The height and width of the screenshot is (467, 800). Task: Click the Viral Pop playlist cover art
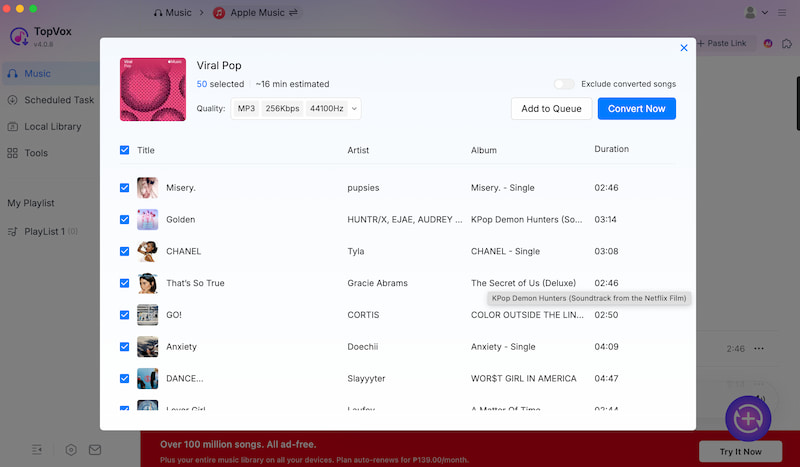point(153,89)
